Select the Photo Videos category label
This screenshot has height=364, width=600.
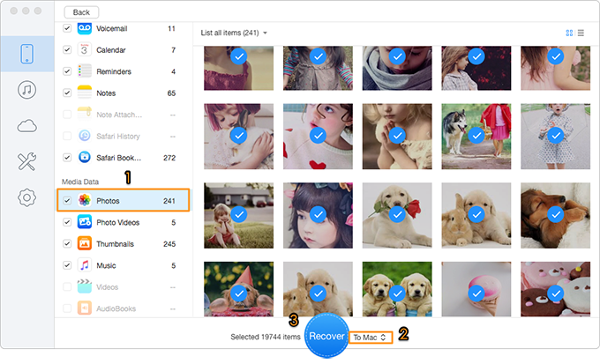[118, 222]
